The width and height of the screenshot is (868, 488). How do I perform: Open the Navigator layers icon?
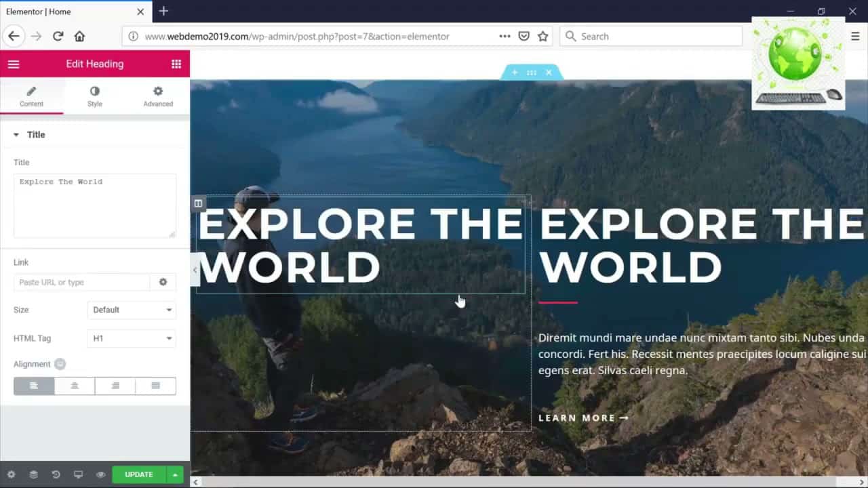pos(33,474)
